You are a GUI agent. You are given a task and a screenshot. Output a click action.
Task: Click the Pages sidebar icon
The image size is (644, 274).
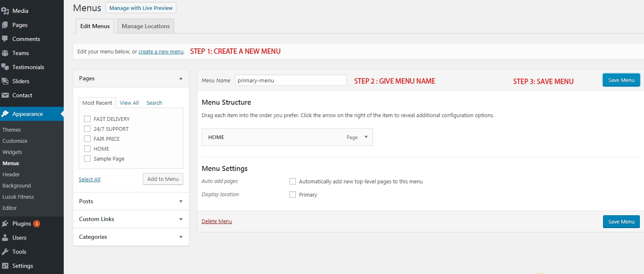(6, 25)
